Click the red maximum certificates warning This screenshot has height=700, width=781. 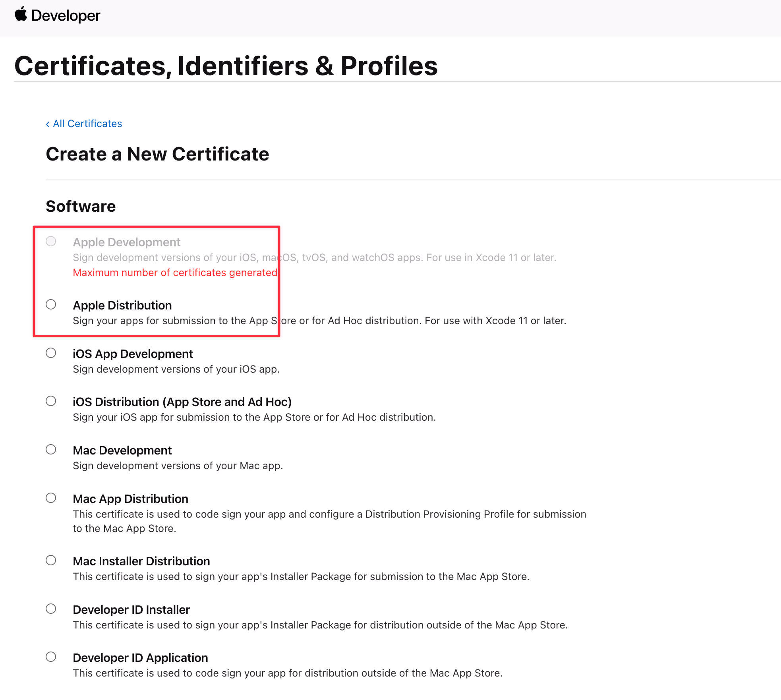click(x=175, y=273)
